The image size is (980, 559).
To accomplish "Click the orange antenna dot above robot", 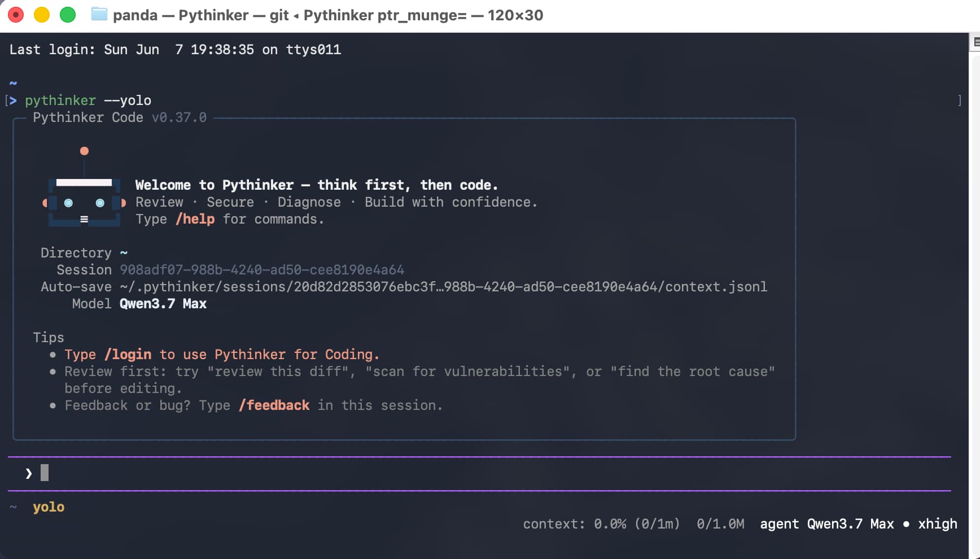I will pos(84,151).
